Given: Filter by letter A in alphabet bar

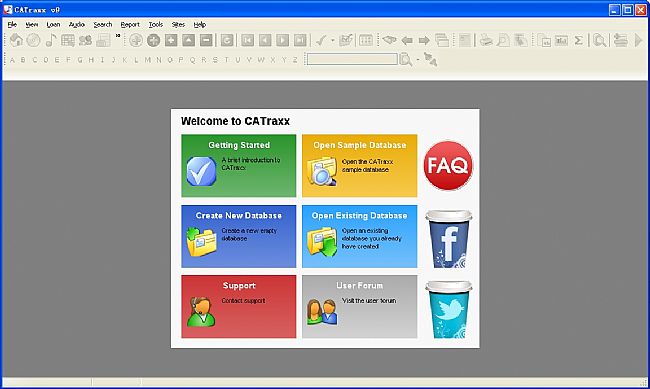Looking at the screenshot, I should (12, 60).
